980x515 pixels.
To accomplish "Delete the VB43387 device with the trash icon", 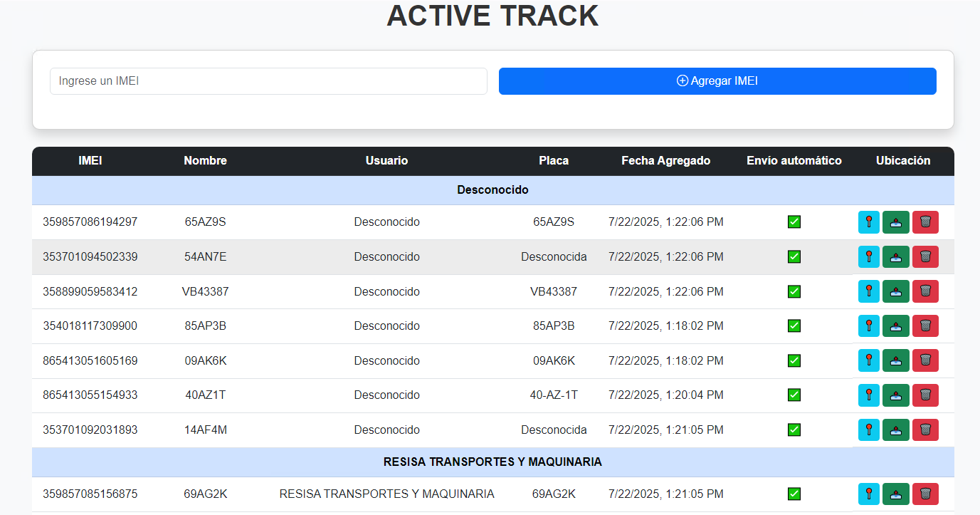I will (925, 291).
